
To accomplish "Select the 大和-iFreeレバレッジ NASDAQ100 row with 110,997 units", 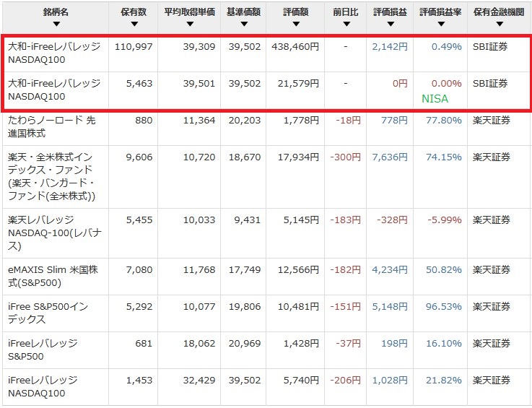I will point(266,53).
